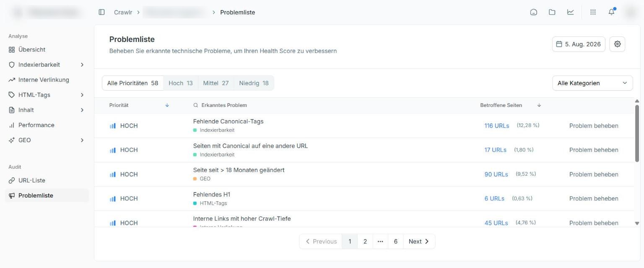Select current page 1
This screenshot has height=268, width=644.
350,241
